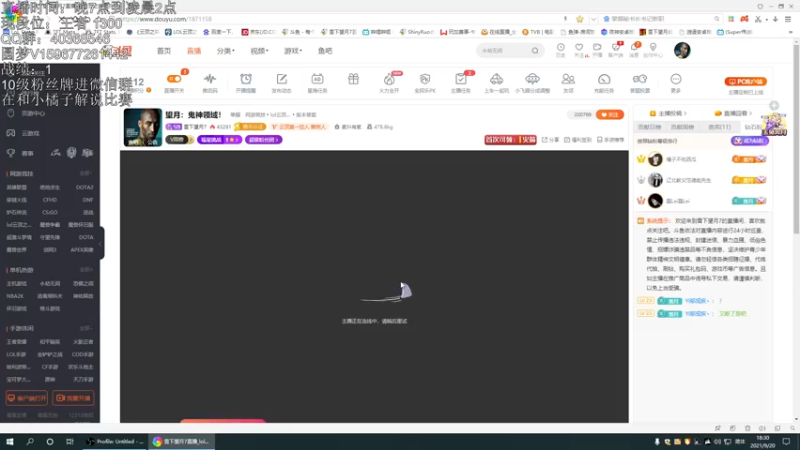Click the AD task icon in toolbar
The width and height of the screenshot is (800, 450).
[317, 79]
